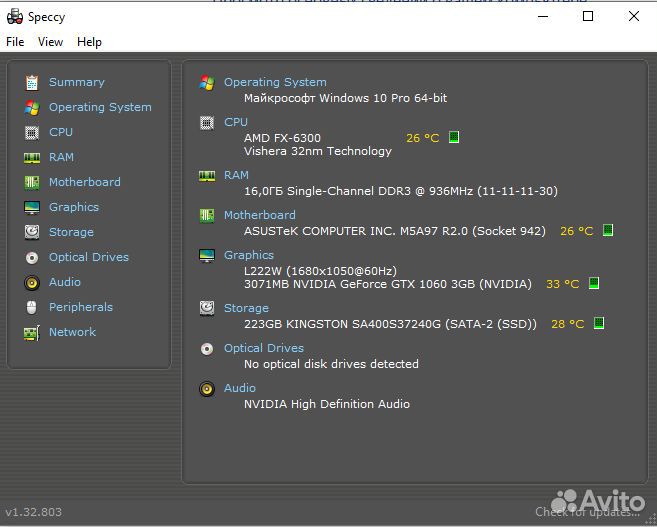The width and height of the screenshot is (657, 527).
Task: Open the Help menu
Action: tap(89, 42)
